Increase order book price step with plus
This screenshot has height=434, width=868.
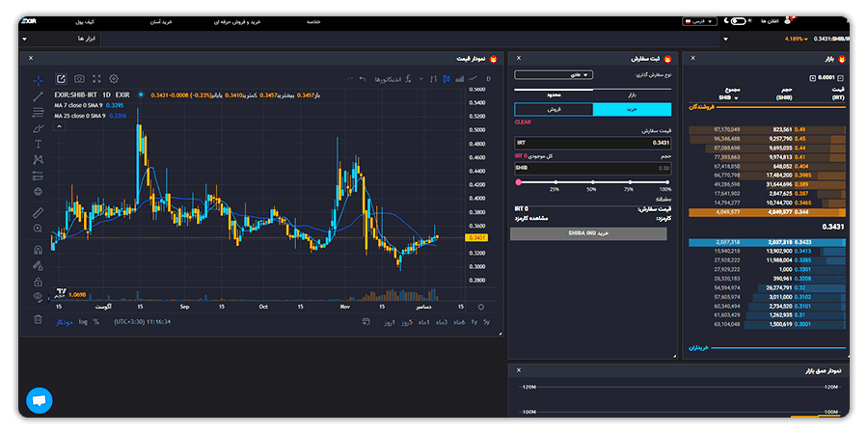[x=813, y=79]
